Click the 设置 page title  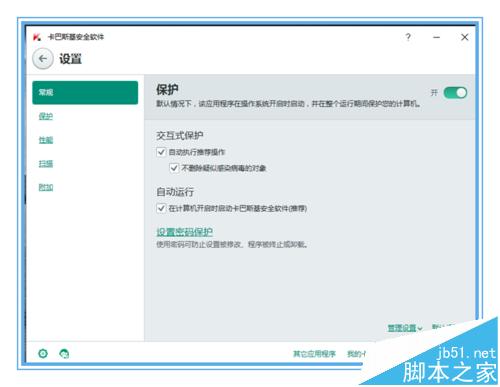point(70,59)
